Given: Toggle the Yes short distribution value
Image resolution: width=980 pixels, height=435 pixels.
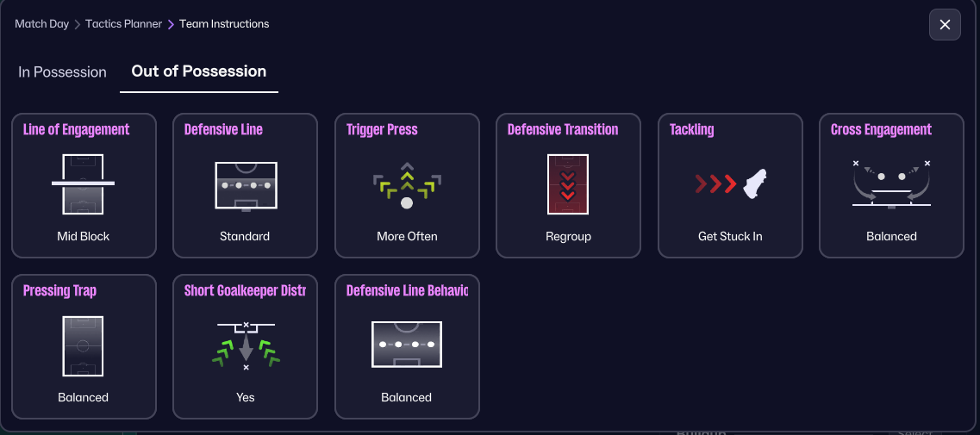Looking at the screenshot, I should coord(246,397).
